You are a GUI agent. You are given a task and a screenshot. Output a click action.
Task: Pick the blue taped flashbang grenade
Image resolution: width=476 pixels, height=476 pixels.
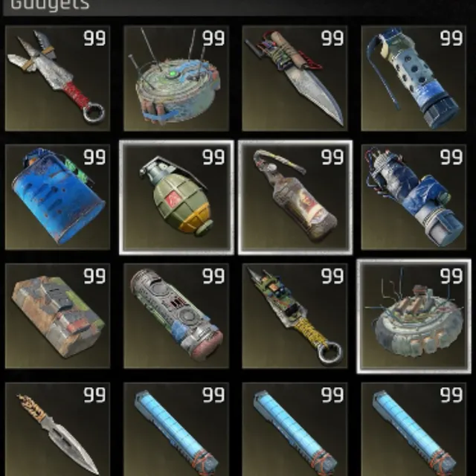[414, 197]
